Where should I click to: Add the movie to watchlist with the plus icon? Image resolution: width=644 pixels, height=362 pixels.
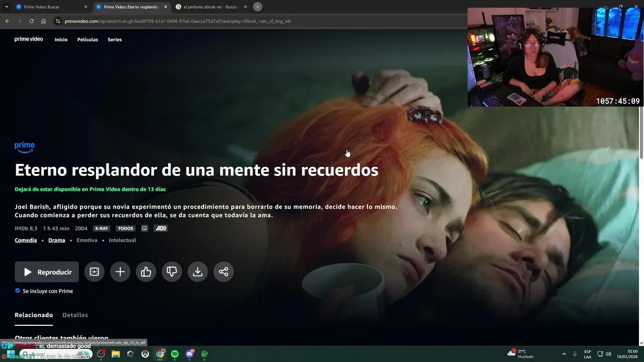click(120, 272)
